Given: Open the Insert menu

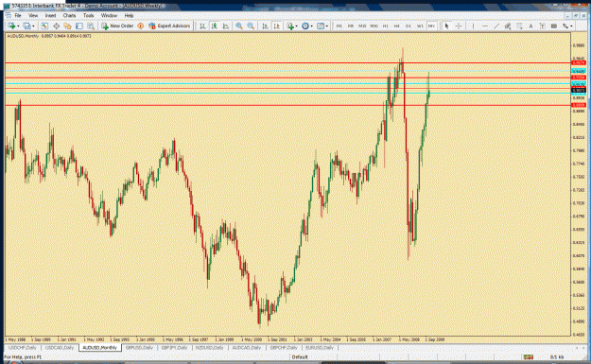Looking at the screenshot, I should click(50, 15).
